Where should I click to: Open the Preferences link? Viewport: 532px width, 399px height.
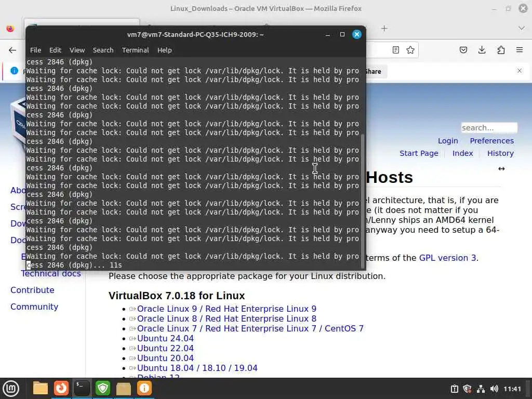pos(491,140)
